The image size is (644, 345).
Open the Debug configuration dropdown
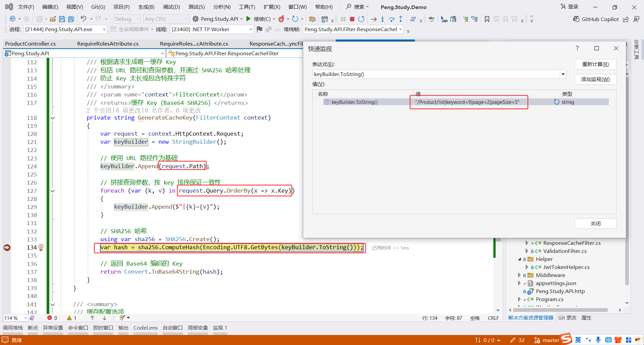tap(126, 19)
